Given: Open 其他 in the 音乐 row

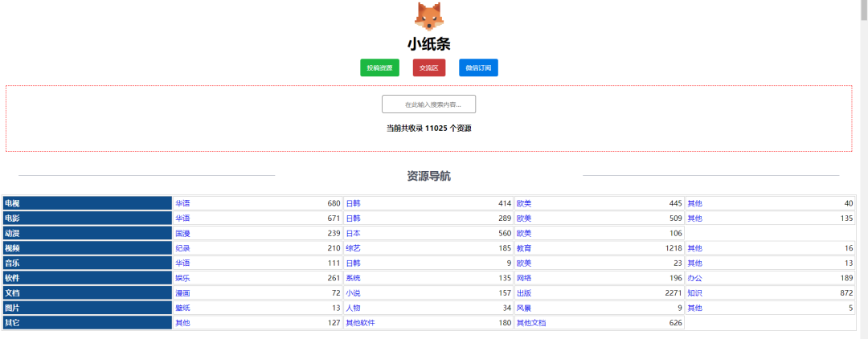Looking at the screenshot, I should pos(694,263).
